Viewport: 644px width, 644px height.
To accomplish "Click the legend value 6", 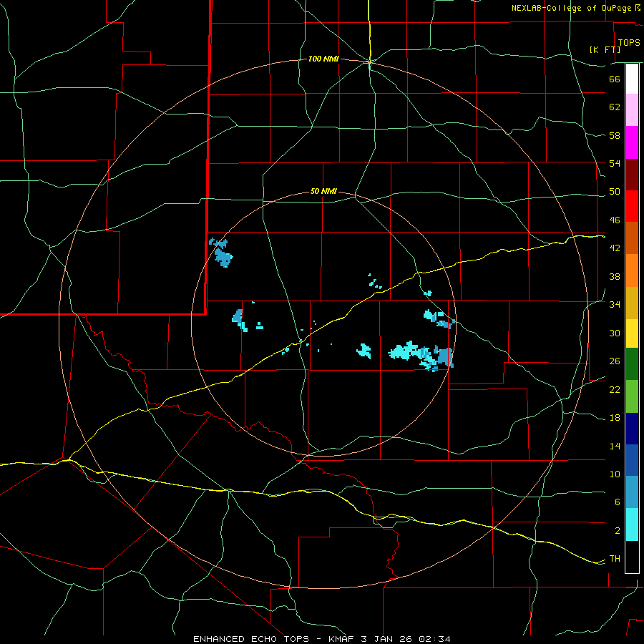I will [618, 502].
